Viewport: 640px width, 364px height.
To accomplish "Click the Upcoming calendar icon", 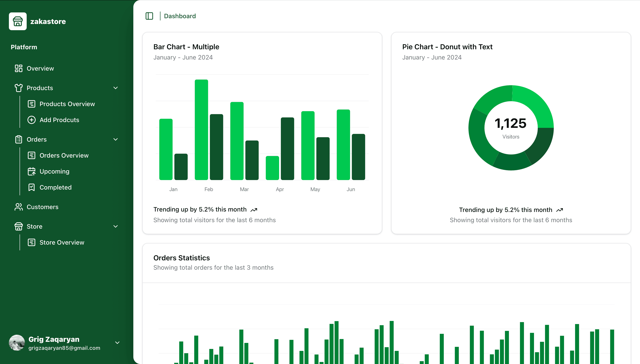I will (32, 171).
